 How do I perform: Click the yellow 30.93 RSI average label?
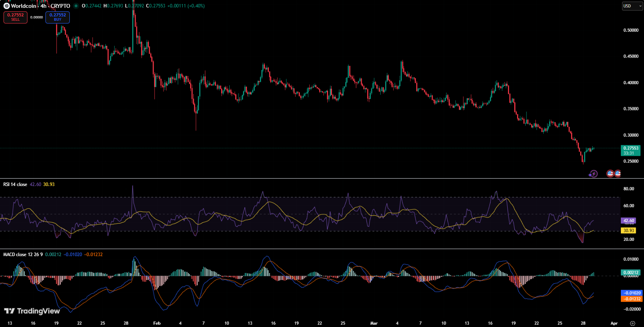click(x=629, y=231)
